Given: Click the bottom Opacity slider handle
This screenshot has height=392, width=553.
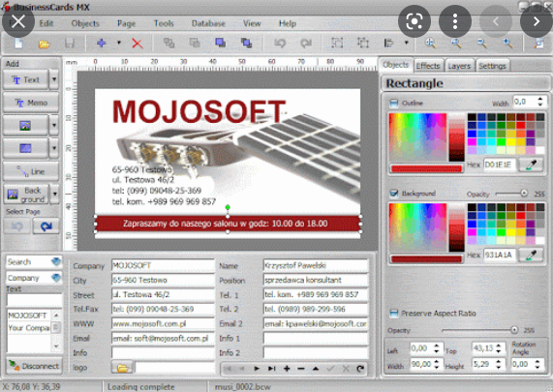Looking at the screenshot, I should click(x=514, y=330).
